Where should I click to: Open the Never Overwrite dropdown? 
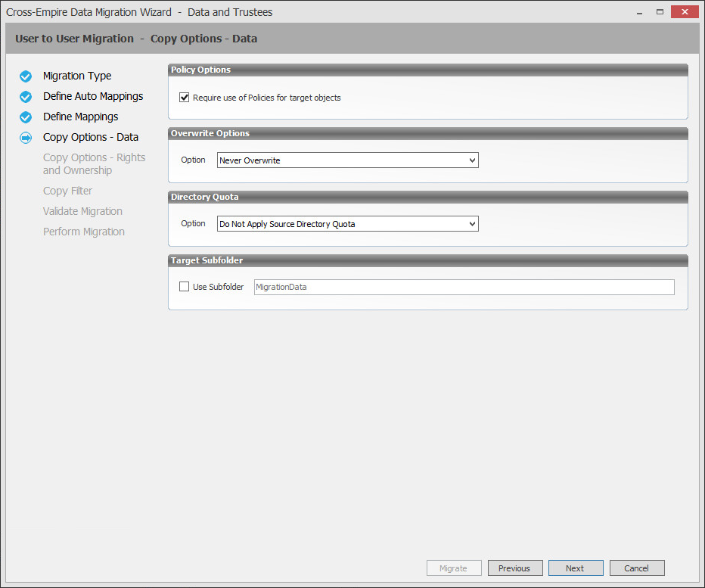pos(347,160)
